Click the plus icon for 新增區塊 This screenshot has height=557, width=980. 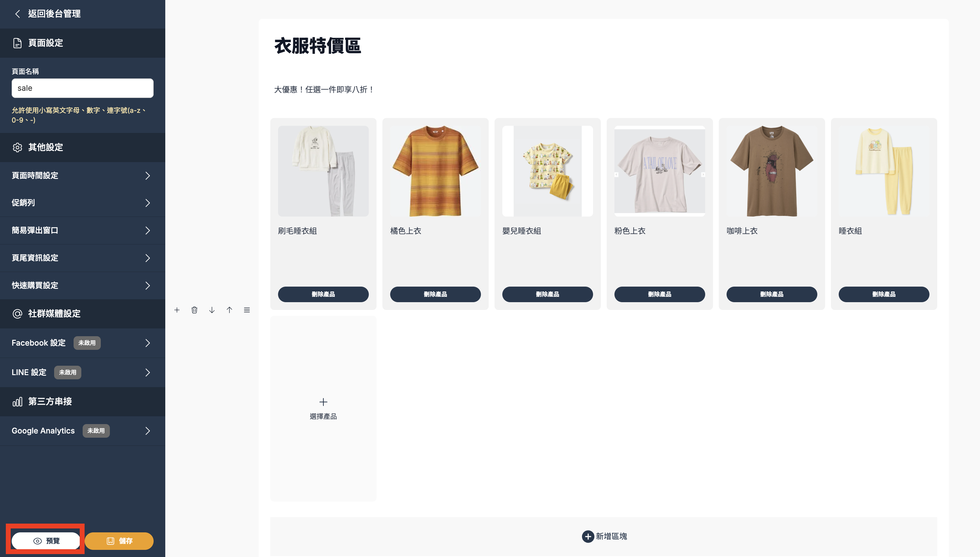tap(588, 536)
